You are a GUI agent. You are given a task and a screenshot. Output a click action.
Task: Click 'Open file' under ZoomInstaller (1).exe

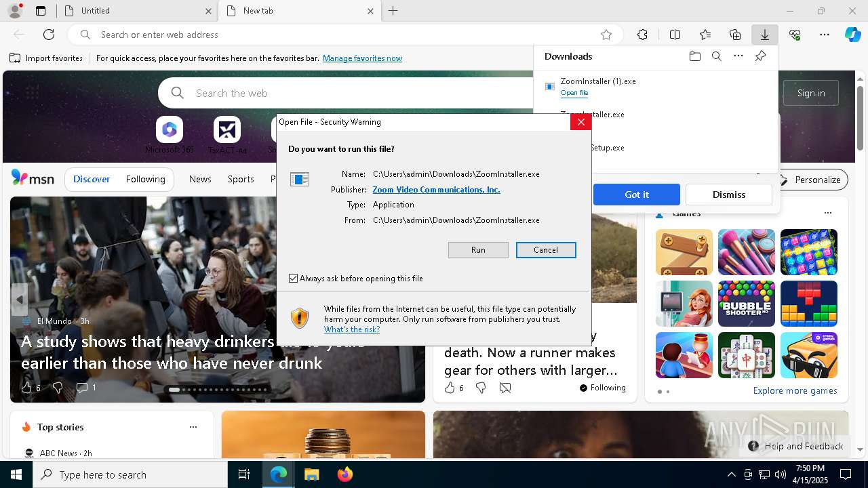click(574, 93)
